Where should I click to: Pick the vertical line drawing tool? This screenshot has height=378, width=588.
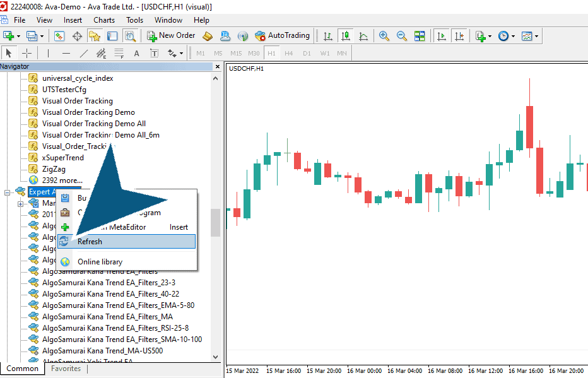coord(48,53)
